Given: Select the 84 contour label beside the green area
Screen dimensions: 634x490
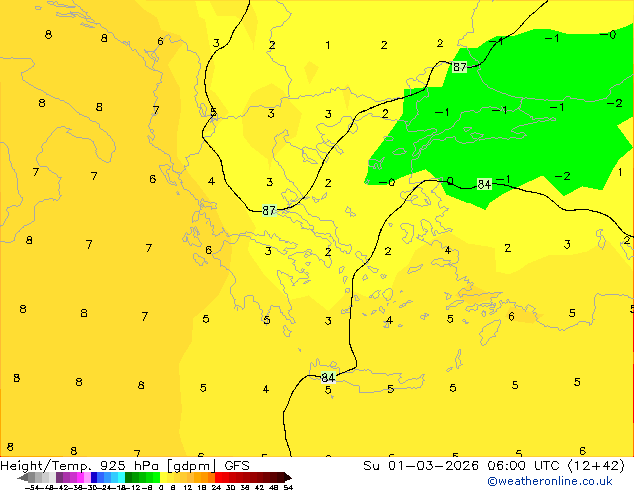Looking at the screenshot, I should coord(484,184).
